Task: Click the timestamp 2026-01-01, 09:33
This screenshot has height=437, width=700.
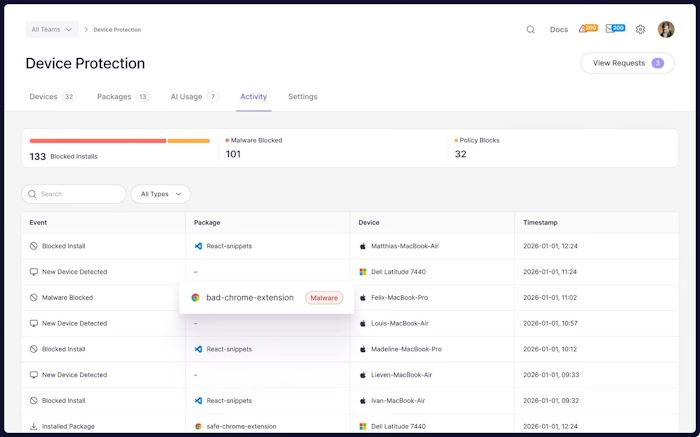Action: tap(551, 375)
